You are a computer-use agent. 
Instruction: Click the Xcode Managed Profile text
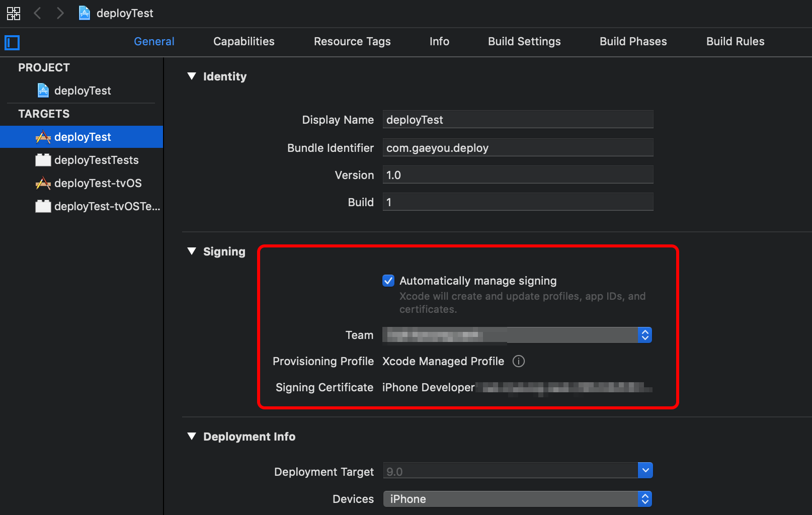[x=443, y=361]
